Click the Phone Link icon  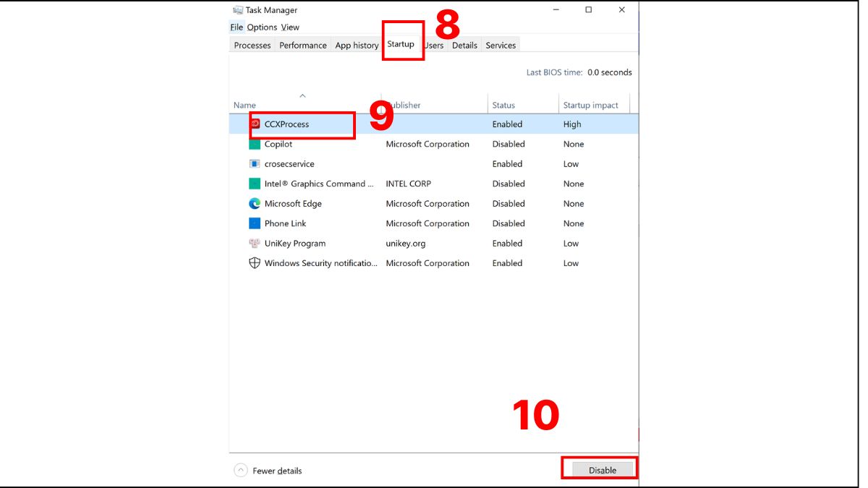coord(255,223)
